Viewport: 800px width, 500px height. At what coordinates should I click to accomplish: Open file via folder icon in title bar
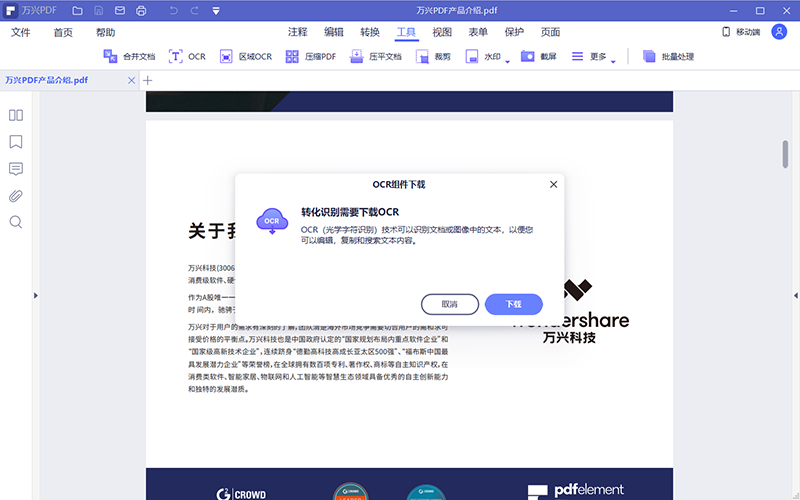pyautogui.click(x=77, y=11)
